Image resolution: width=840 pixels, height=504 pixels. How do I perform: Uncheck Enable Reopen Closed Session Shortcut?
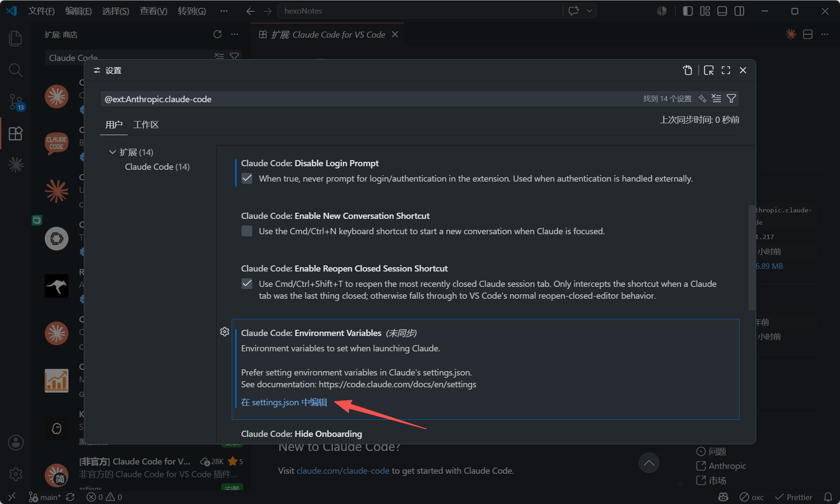pyautogui.click(x=247, y=284)
